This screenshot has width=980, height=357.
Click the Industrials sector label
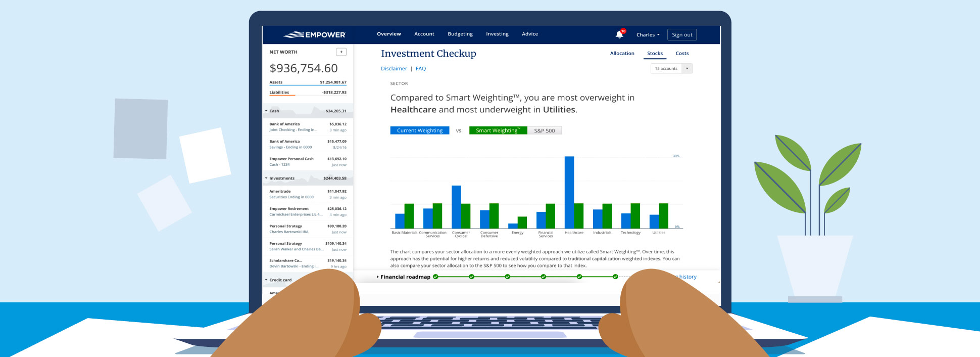point(602,233)
